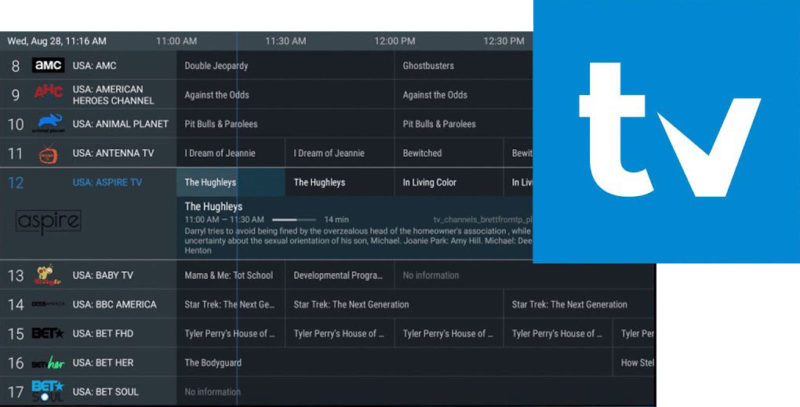Viewport: 800px width, 407px height.
Task: Click The Hughleys title in the details panel
Action: coord(213,207)
